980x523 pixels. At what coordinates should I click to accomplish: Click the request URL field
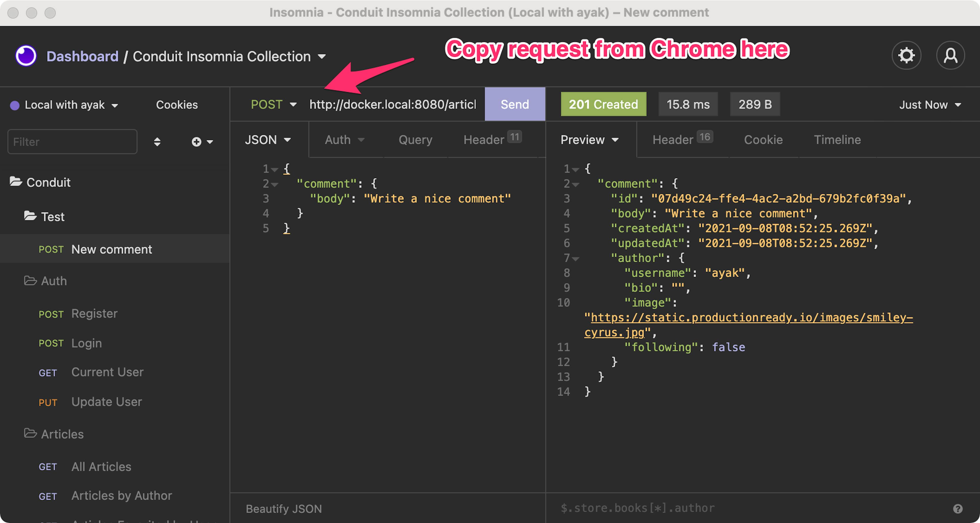tap(393, 104)
